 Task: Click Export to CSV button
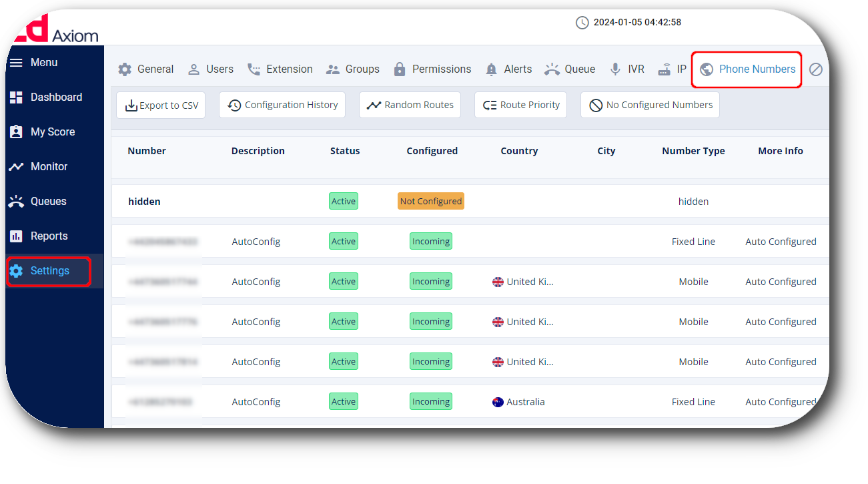(161, 105)
